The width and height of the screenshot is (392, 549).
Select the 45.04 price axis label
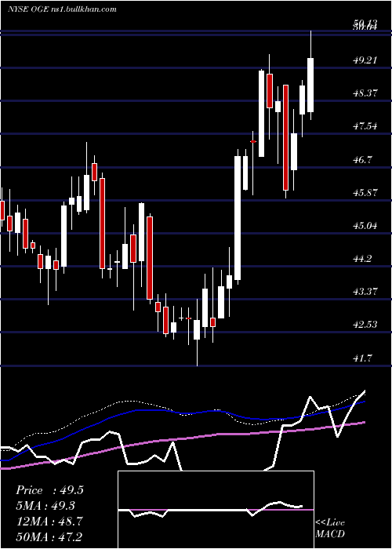[x=365, y=226]
